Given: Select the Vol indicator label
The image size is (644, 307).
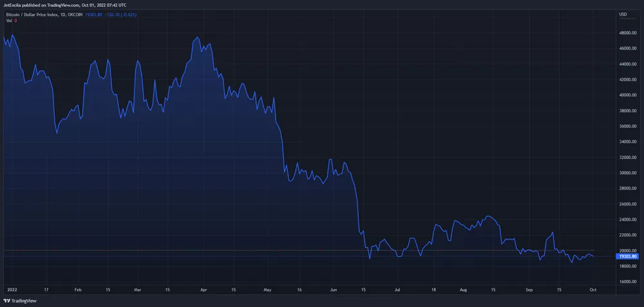Looking at the screenshot, I should (9, 21).
